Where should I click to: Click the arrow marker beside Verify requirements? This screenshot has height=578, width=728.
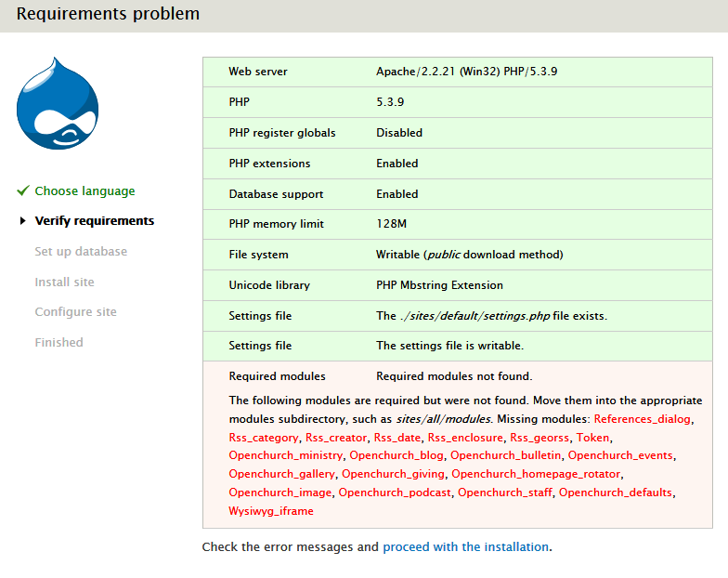(22, 221)
